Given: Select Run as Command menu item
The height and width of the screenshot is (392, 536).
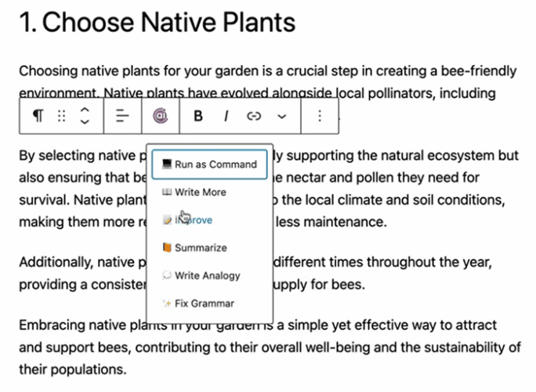Looking at the screenshot, I should point(209,164).
